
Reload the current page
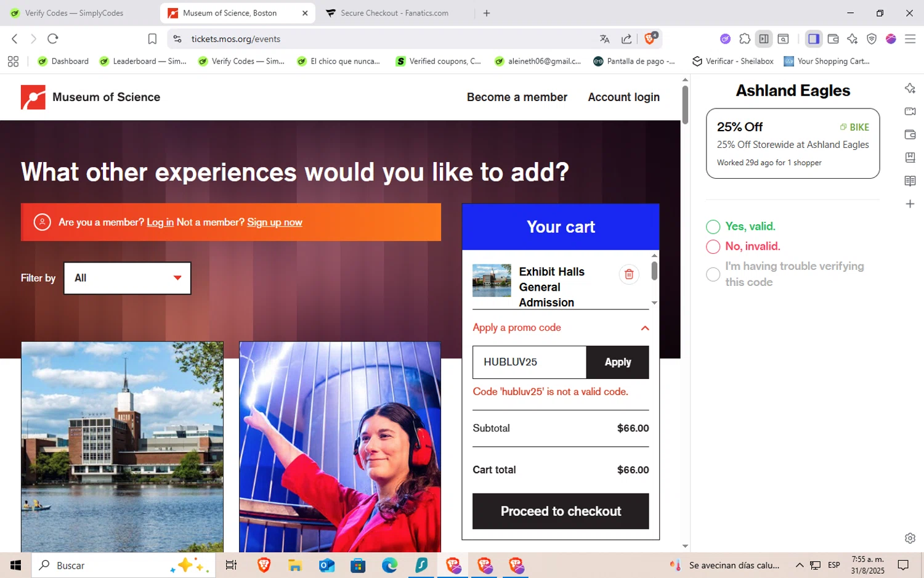pyautogui.click(x=53, y=39)
